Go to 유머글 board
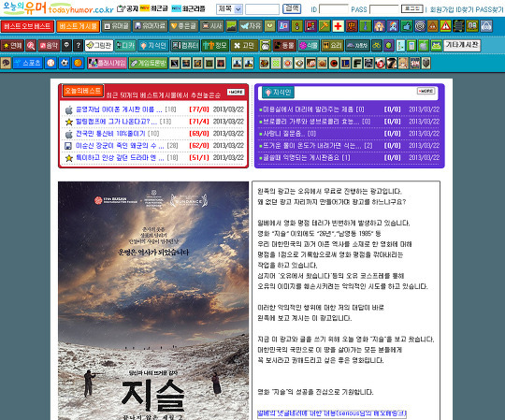 coord(117,26)
